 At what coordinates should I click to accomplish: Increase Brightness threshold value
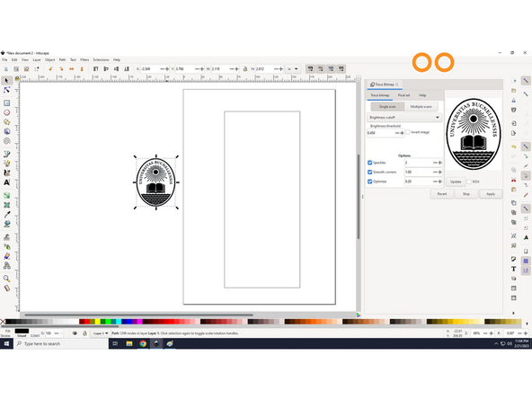coord(403,133)
